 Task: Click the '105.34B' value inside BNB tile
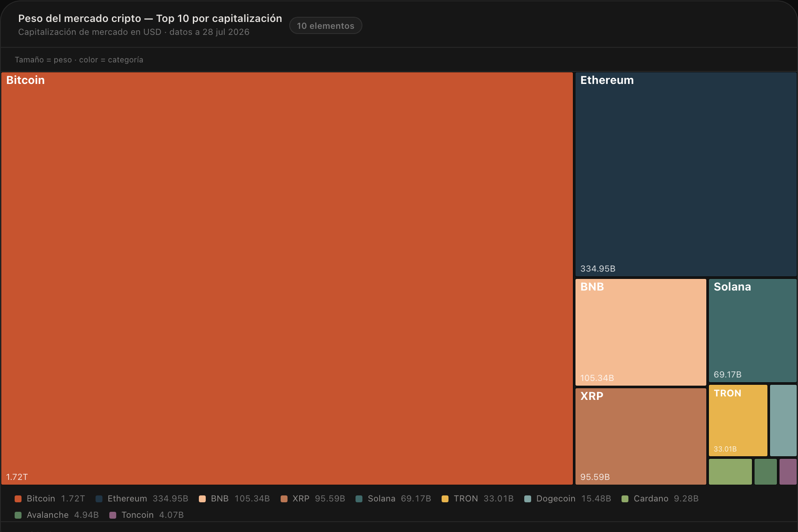(597, 378)
